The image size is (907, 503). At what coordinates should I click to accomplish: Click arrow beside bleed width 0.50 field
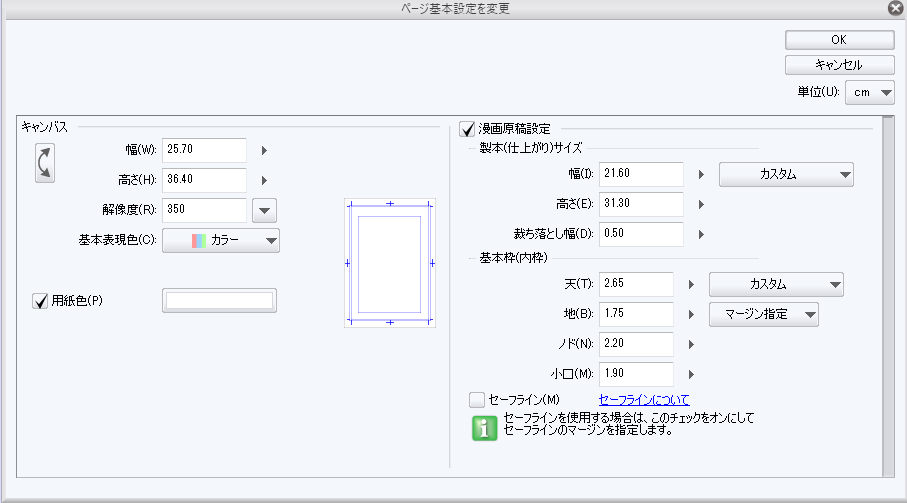[701, 234]
